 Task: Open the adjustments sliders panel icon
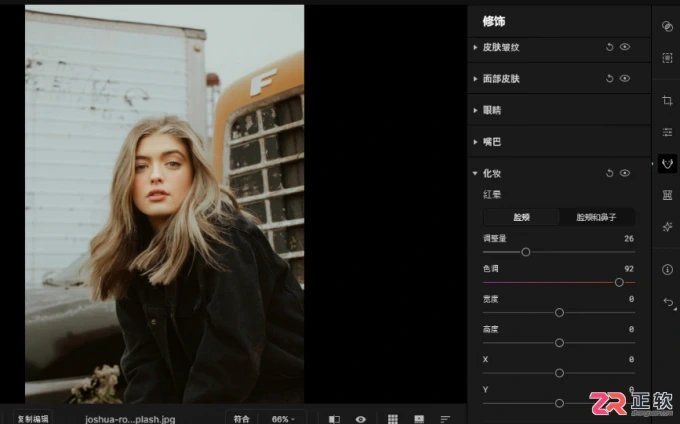(667, 132)
